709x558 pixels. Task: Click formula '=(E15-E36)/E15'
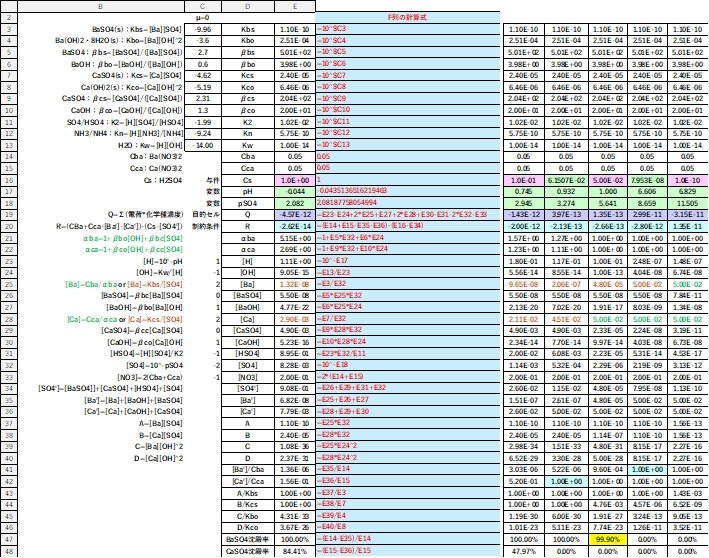click(407, 550)
